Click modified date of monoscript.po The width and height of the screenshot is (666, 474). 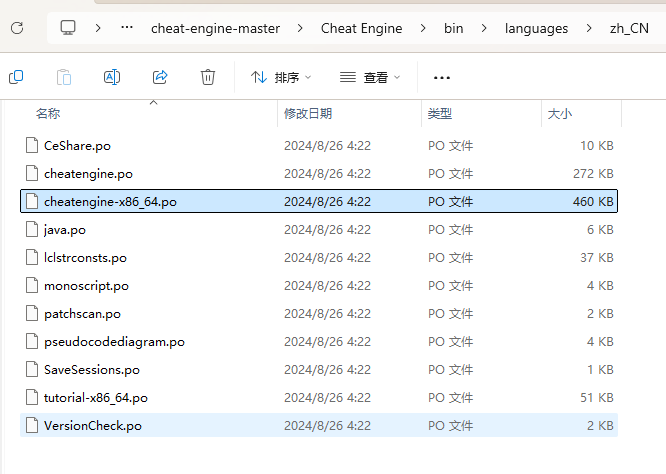click(x=327, y=286)
